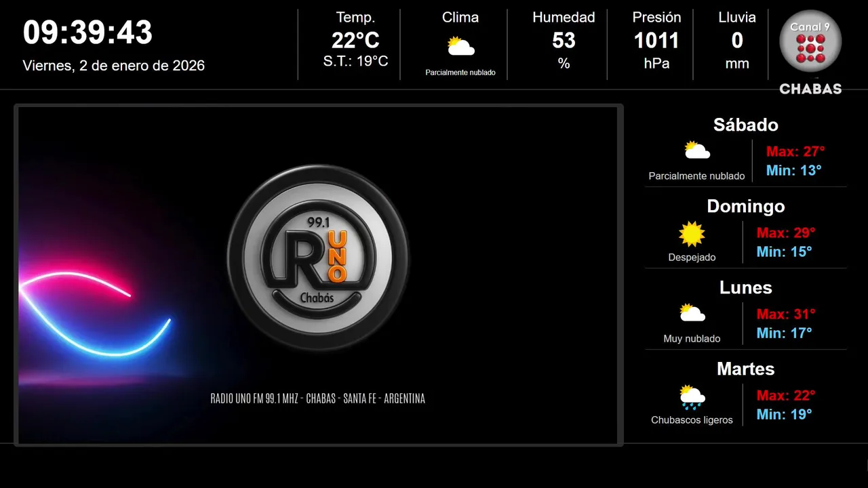Click the % unit under Humedad
Viewport: 868px width, 488px height.
564,64
